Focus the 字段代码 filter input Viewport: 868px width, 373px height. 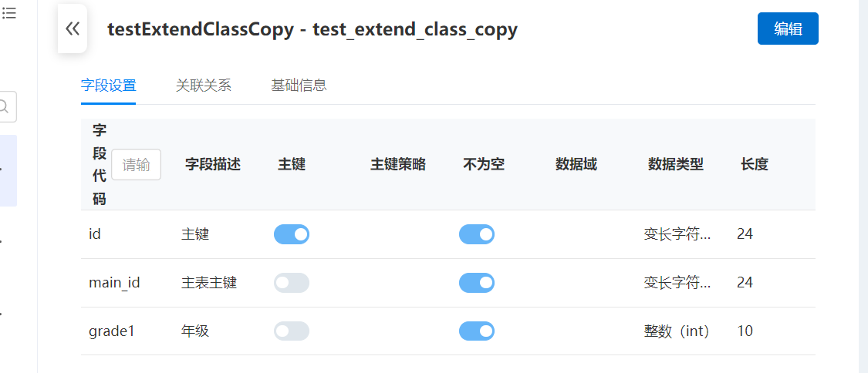pos(137,164)
